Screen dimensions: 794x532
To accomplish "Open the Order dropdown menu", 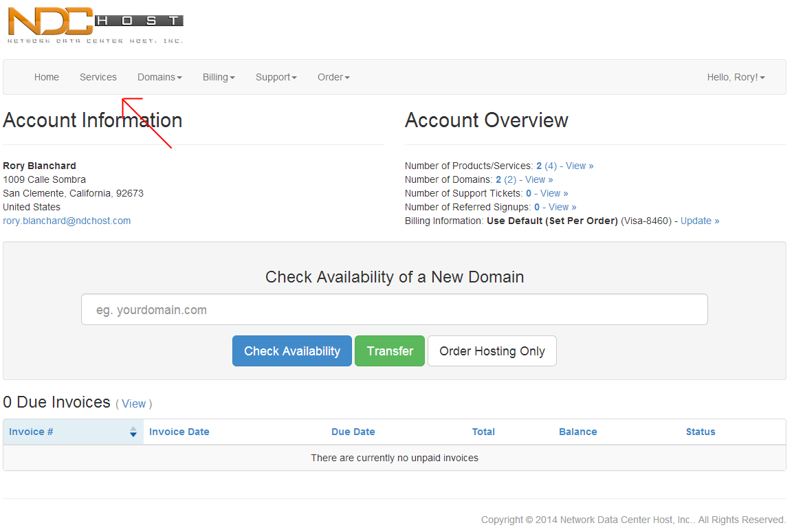I will 333,77.
